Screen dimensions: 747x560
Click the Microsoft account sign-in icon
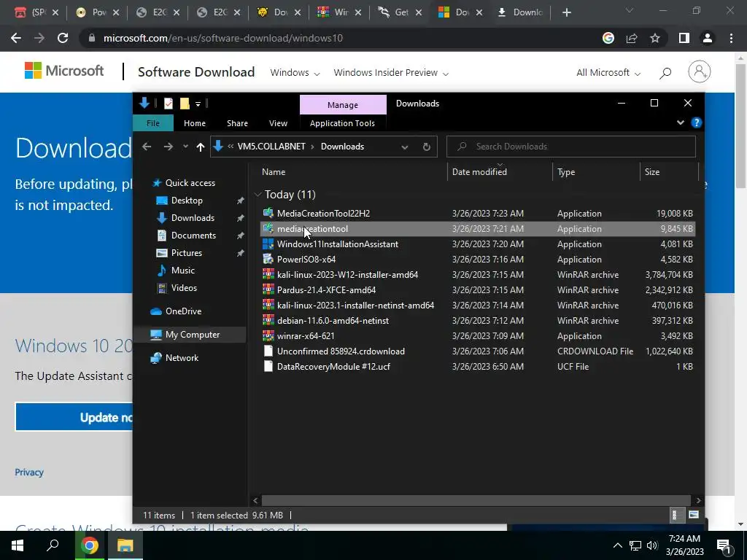click(700, 72)
